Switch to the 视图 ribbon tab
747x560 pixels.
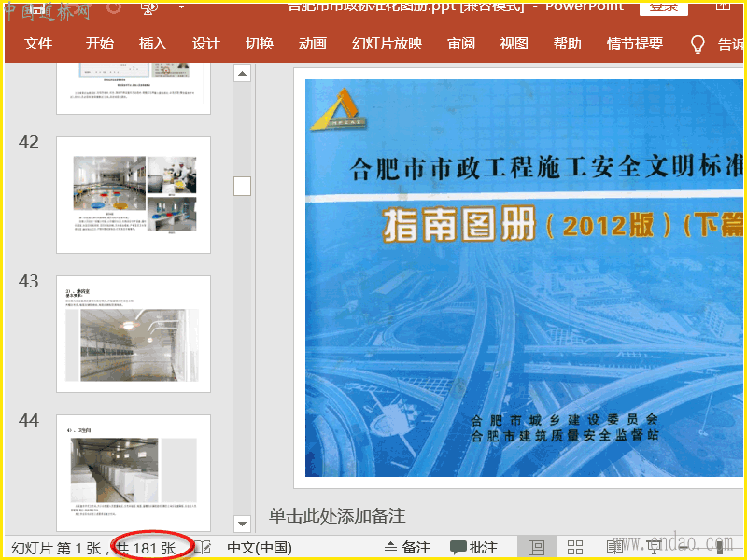pyautogui.click(x=514, y=44)
